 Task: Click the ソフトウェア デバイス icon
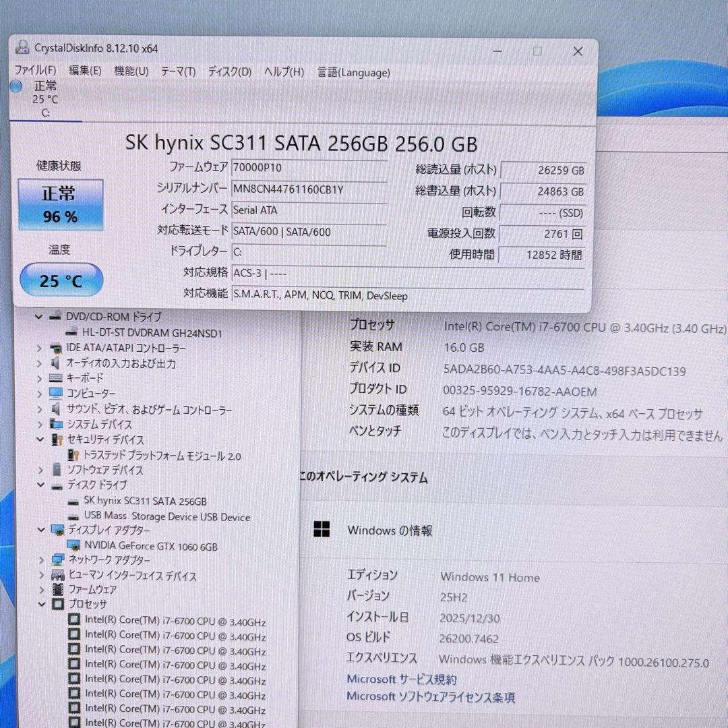(x=57, y=469)
